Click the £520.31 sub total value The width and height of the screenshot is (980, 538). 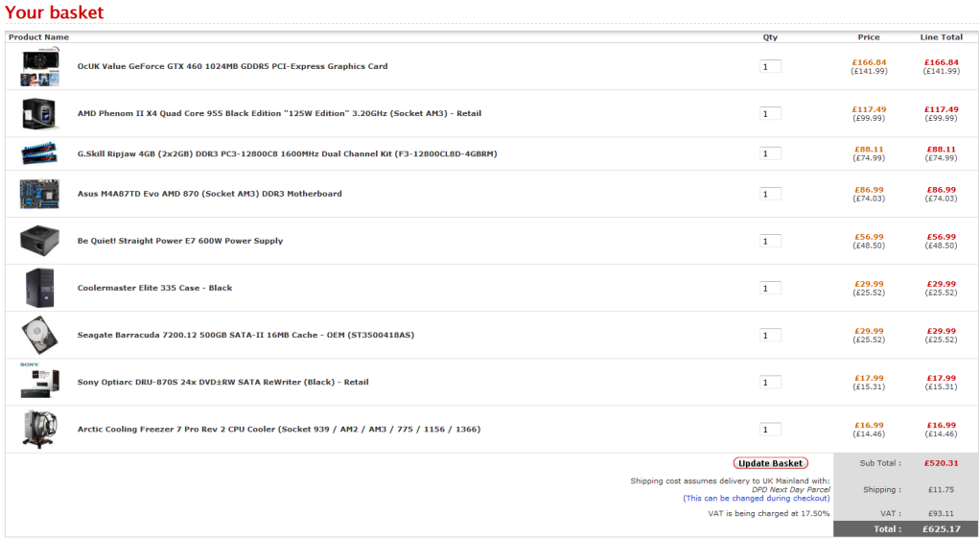[x=942, y=463]
